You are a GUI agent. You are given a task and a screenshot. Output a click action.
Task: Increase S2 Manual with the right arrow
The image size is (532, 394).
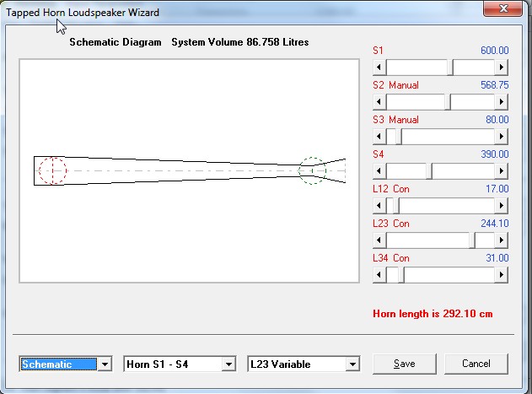[x=501, y=102]
